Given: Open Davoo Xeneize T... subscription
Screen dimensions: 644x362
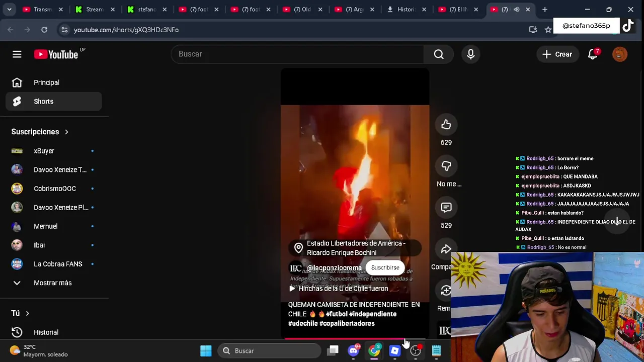Looking at the screenshot, I should click(54, 170).
